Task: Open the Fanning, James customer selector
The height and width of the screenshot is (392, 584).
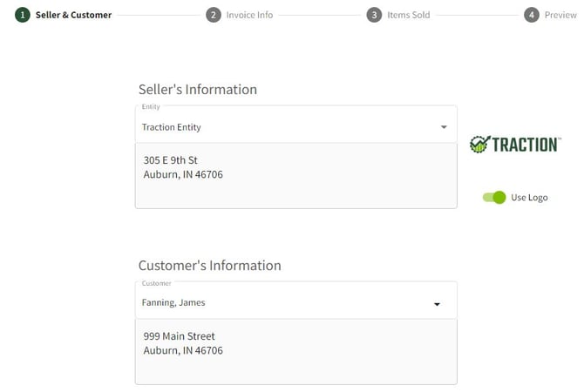Action: click(288, 303)
